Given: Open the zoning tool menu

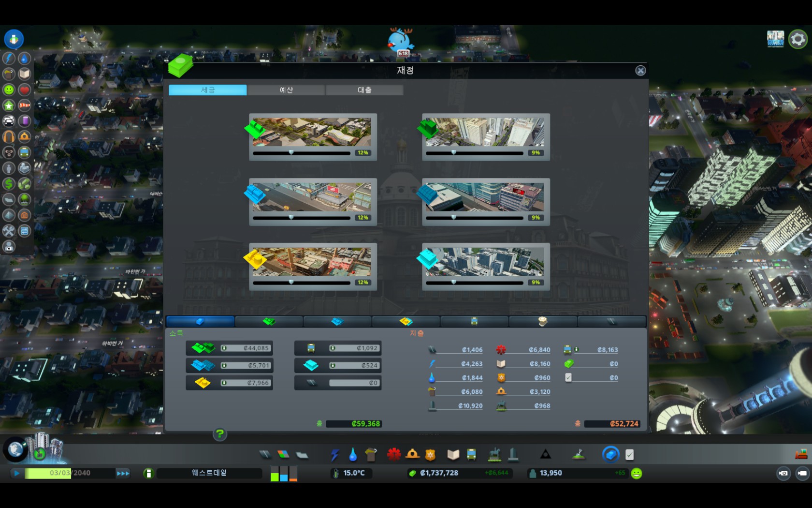Looking at the screenshot, I should (283, 454).
